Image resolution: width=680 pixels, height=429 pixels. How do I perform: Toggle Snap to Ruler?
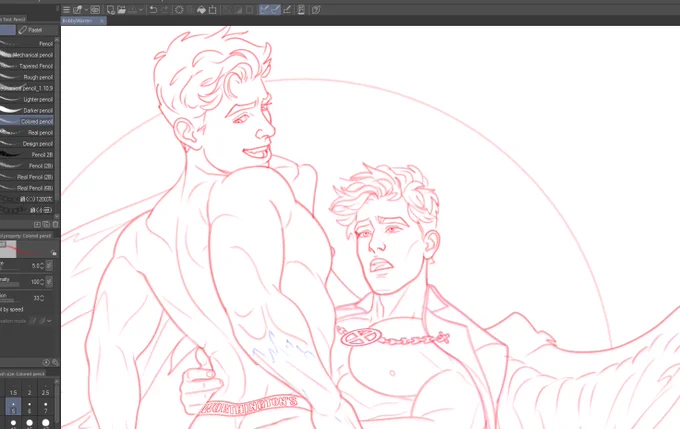coord(264,10)
